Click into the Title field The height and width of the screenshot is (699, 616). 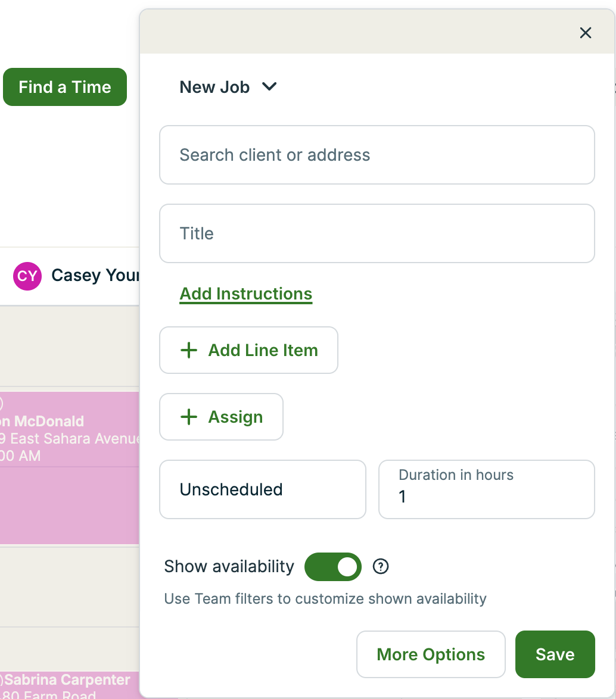[377, 233]
